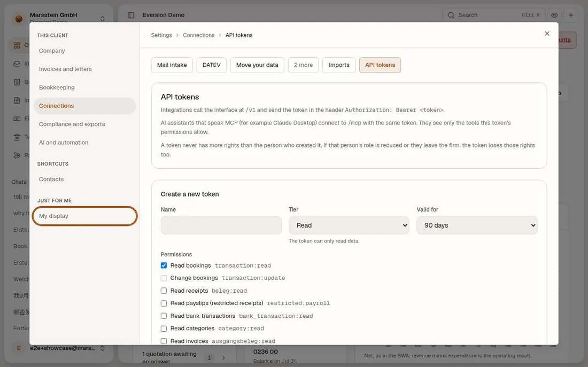Viewport: 588px width, 367px height.
Task: Click the 'Create a new token' heading
Action: (x=190, y=194)
